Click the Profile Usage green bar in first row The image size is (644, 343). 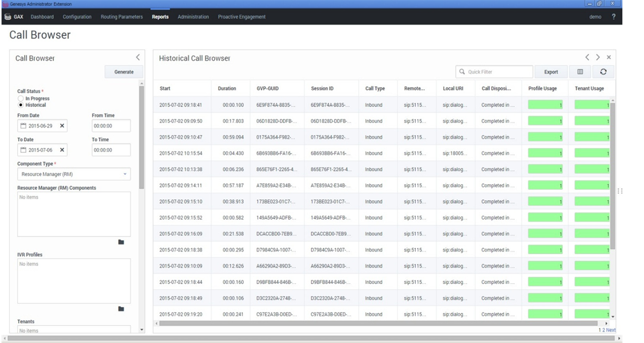click(545, 105)
